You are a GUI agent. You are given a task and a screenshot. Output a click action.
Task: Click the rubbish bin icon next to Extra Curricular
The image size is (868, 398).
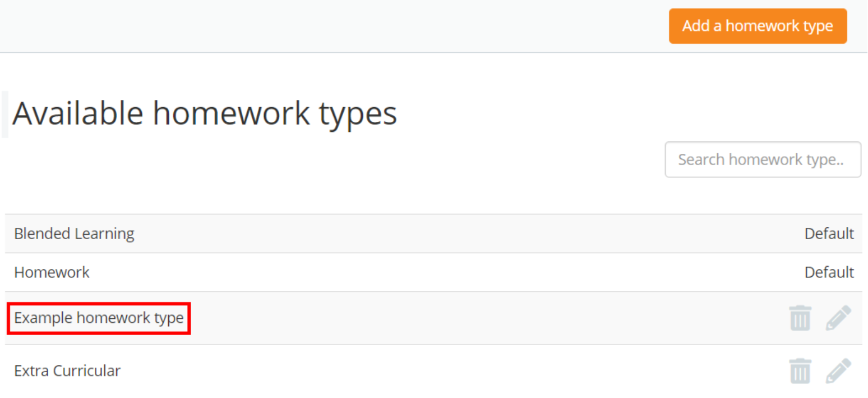800,370
